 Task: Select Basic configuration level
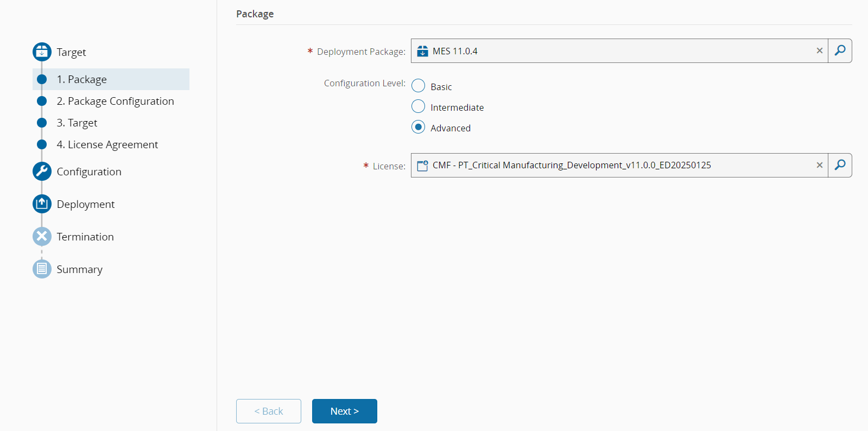419,86
